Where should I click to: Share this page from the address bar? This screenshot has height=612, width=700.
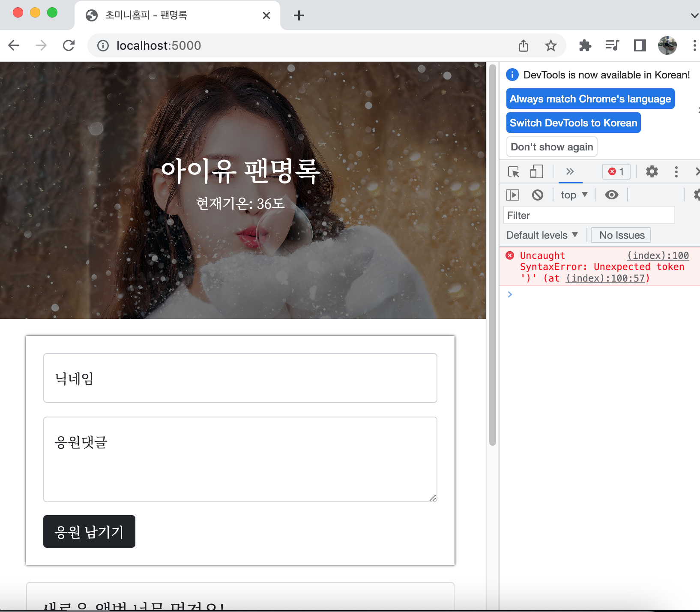[x=524, y=45]
